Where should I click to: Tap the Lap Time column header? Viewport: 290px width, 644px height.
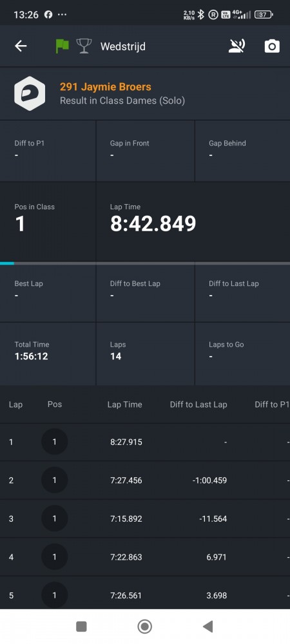point(124,404)
